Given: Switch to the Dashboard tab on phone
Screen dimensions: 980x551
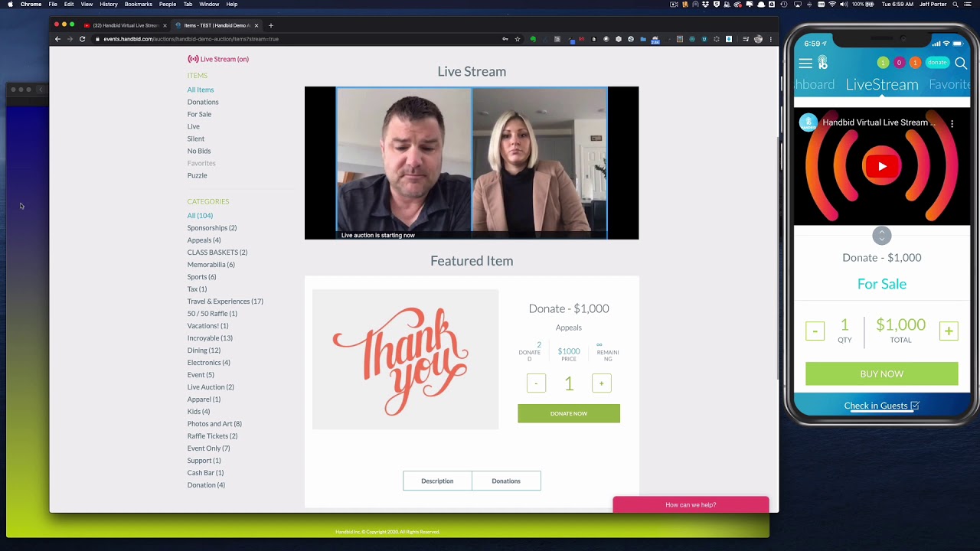Looking at the screenshot, I should click(815, 84).
